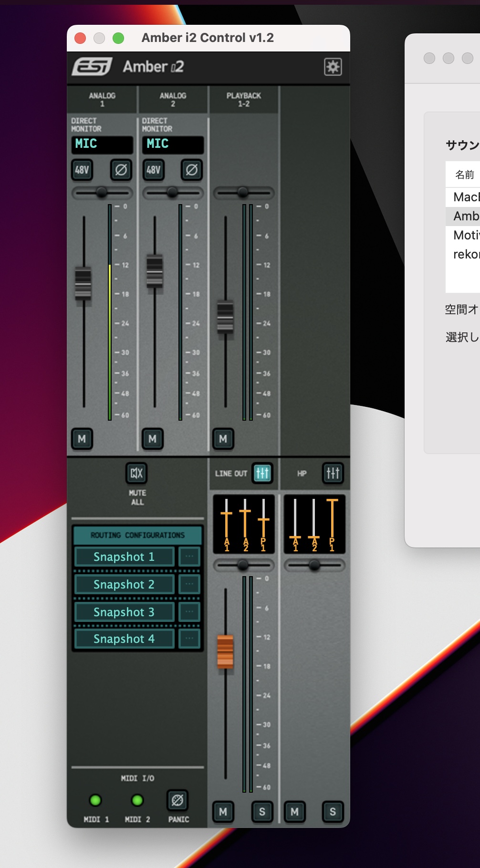The width and height of the screenshot is (480, 868).
Task: Click the Line Out pan slider knob
Action: click(243, 565)
